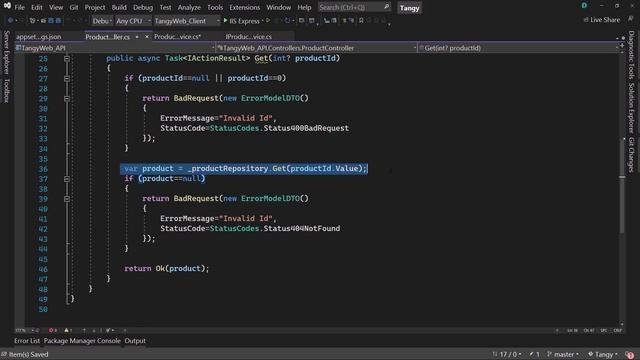This screenshot has height=360, width=640.
Task: Click the notifications bell icon
Action: [629, 355]
